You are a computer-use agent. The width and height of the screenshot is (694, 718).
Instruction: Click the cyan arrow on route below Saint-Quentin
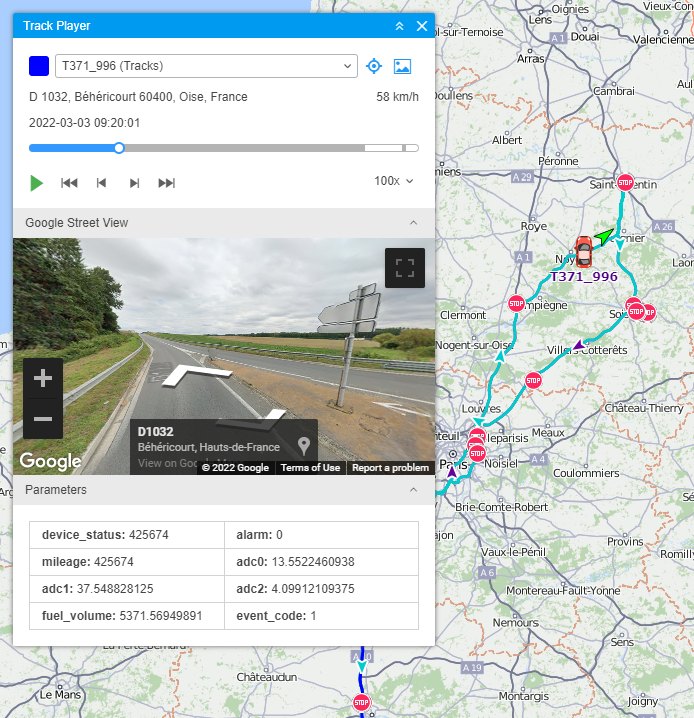pos(619,244)
